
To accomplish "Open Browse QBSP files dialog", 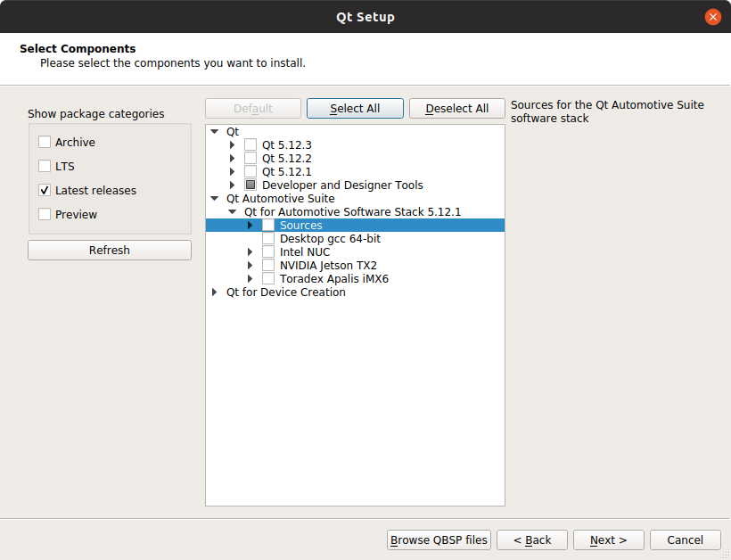I will click(x=439, y=539).
